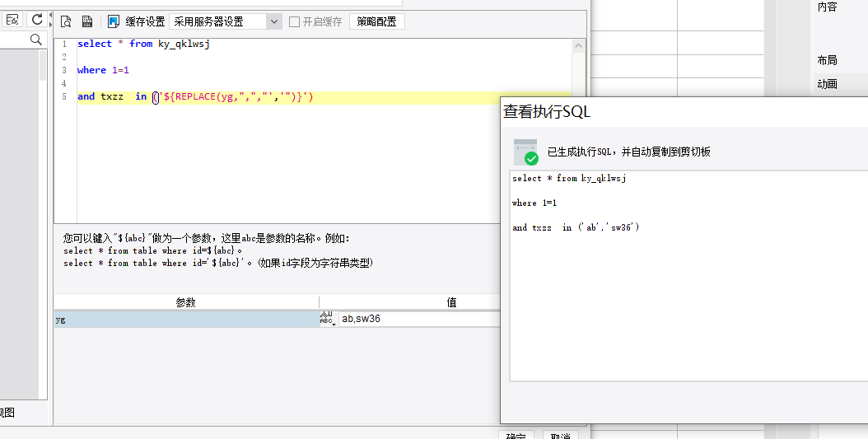Click the 查看执行SQL dialog title
This screenshot has height=439, width=868.
[546, 111]
